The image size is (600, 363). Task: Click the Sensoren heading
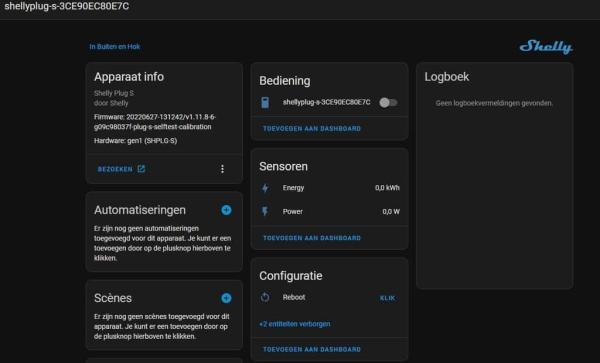(283, 166)
